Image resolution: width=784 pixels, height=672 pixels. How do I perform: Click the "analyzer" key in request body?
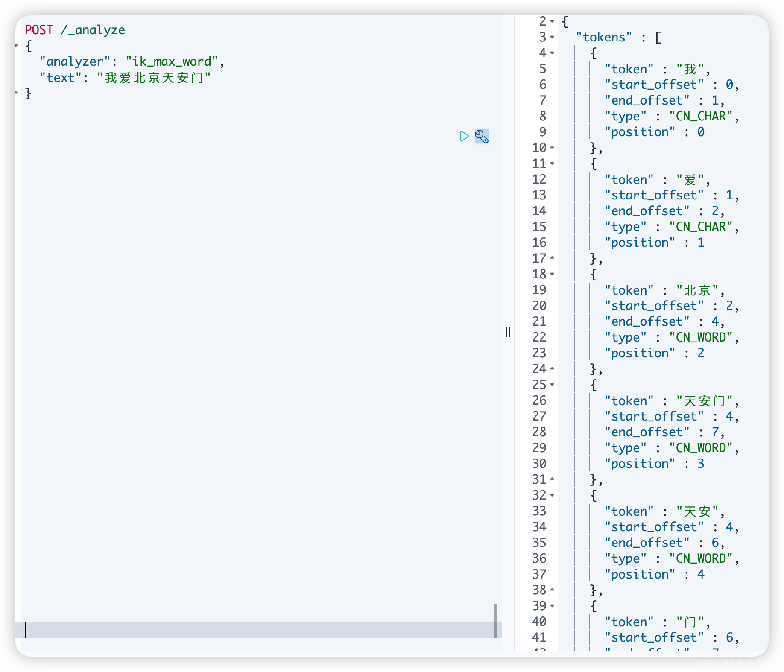tap(75, 61)
